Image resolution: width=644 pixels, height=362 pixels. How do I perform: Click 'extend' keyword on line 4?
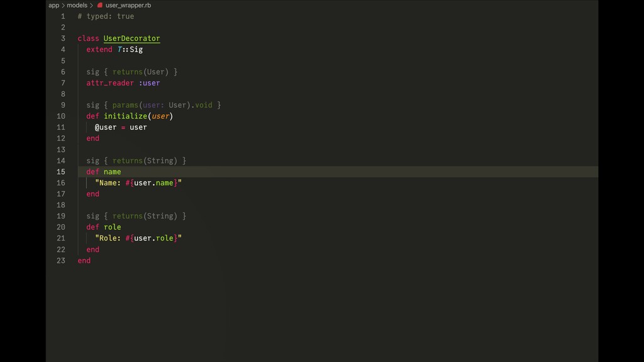(99, 50)
